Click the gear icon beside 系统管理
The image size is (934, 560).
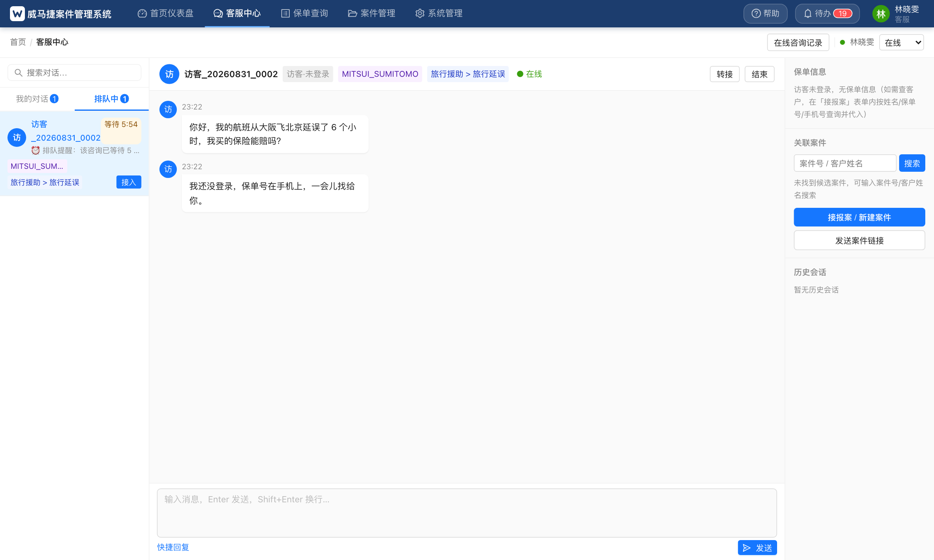[x=420, y=14]
